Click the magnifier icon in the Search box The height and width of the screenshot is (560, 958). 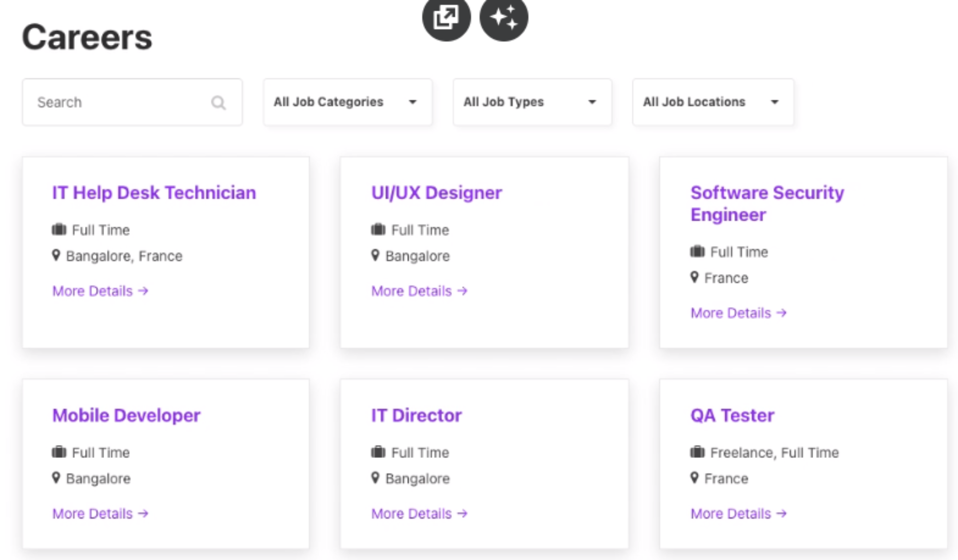tap(219, 103)
